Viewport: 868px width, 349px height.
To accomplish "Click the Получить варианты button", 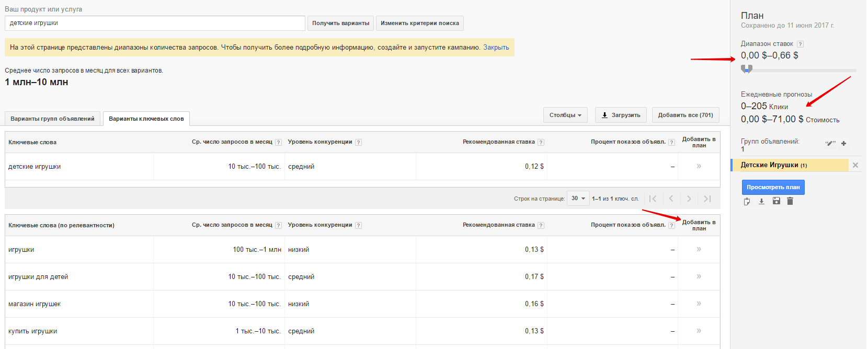I will pos(340,23).
